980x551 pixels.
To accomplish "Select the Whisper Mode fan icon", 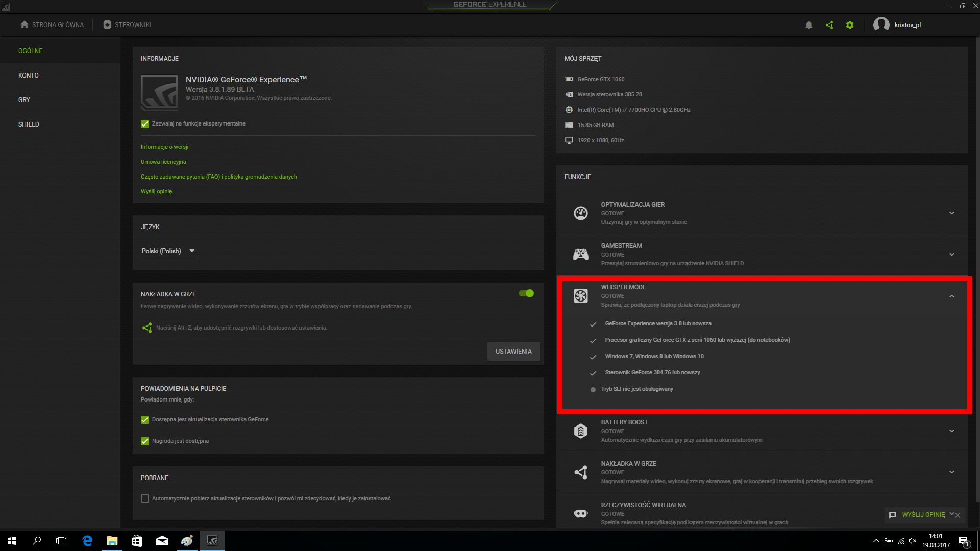I will (581, 295).
